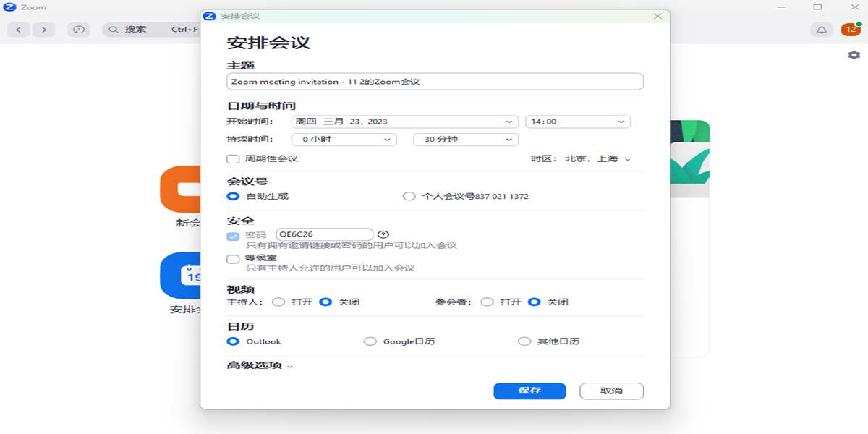
Task: Select 关闭 for host video
Action: [325, 302]
